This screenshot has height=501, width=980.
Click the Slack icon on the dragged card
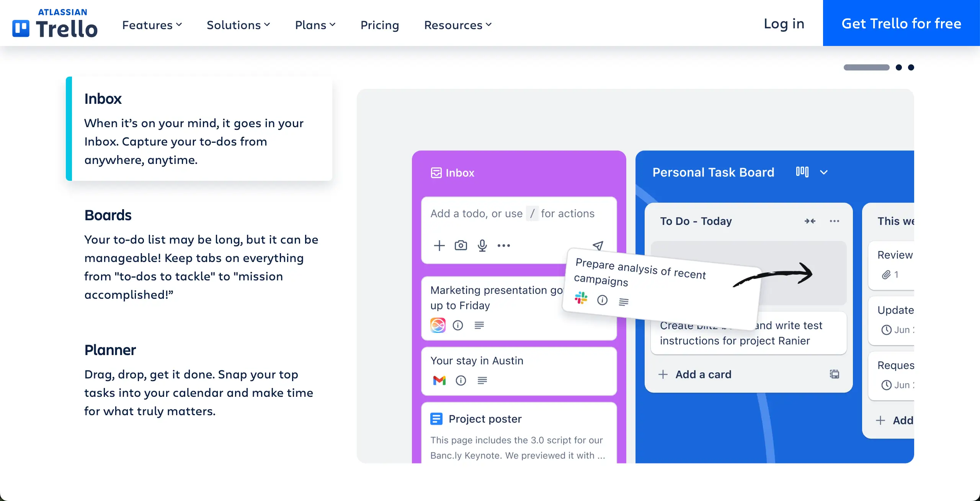tap(581, 298)
